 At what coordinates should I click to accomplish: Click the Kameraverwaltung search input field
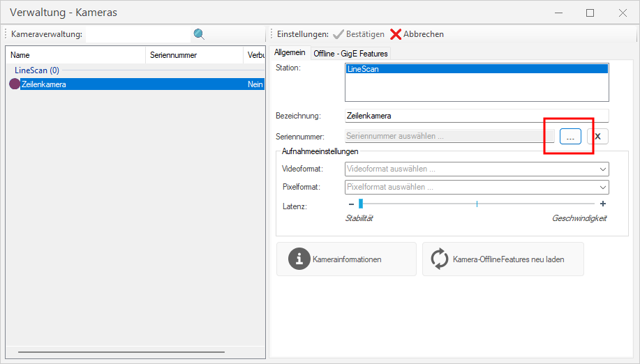point(138,34)
